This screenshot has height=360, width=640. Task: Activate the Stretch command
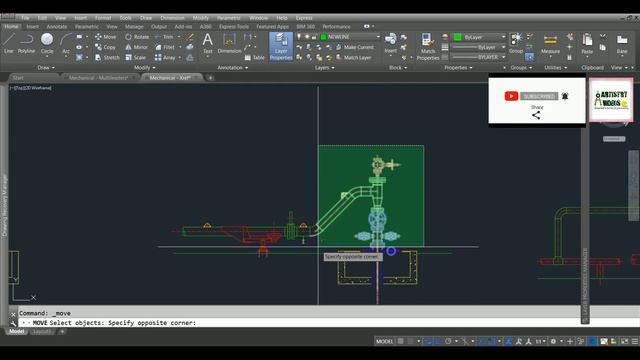tap(107, 58)
